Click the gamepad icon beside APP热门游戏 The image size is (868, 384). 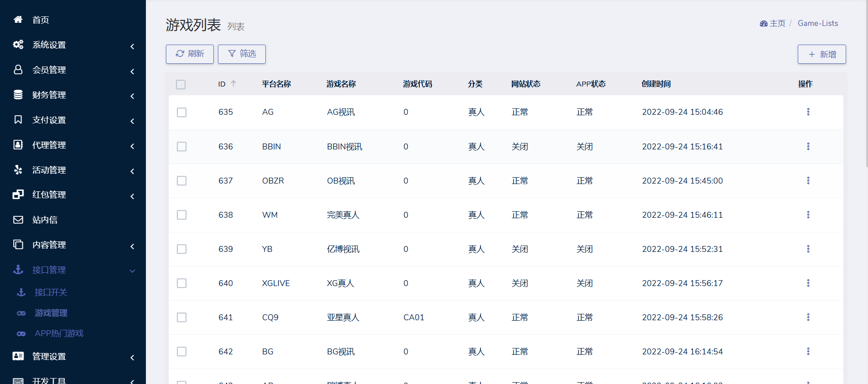21,333
